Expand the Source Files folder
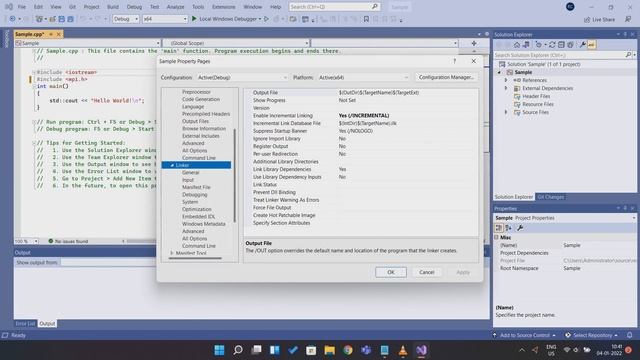Screen dimensions: 640x360 [x=506, y=112]
